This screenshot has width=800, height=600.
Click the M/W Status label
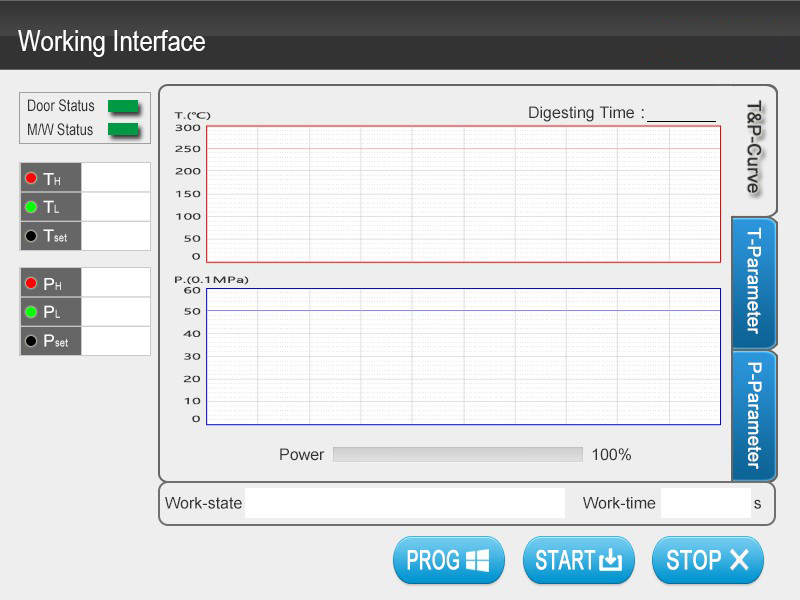pyautogui.click(x=60, y=130)
